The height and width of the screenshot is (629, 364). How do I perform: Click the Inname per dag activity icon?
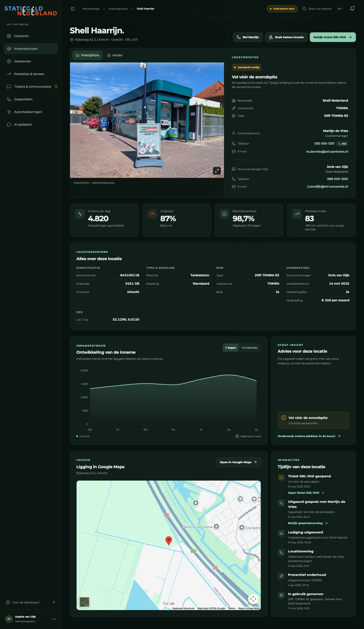coord(80,214)
